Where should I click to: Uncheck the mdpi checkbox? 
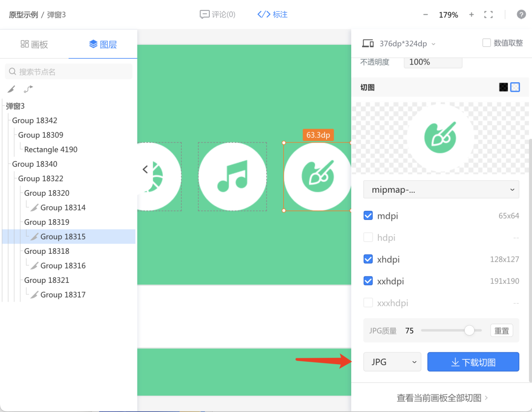[x=368, y=216]
